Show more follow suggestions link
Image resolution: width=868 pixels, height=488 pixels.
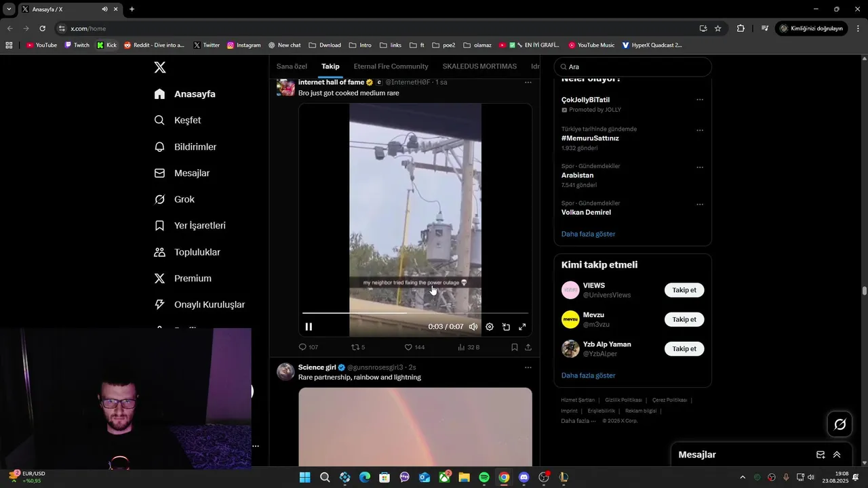(588, 375)
